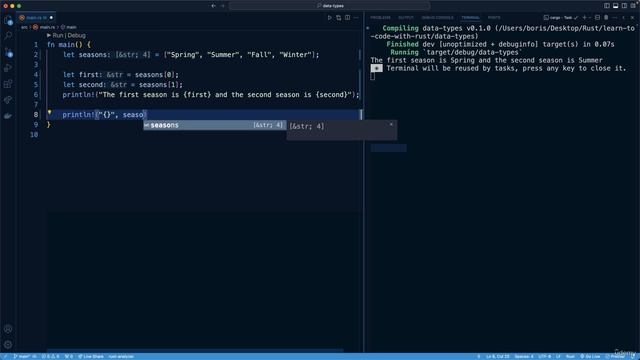
Task: Open the terminal panel ellipsis menu
Action: [x=615, y=18]
